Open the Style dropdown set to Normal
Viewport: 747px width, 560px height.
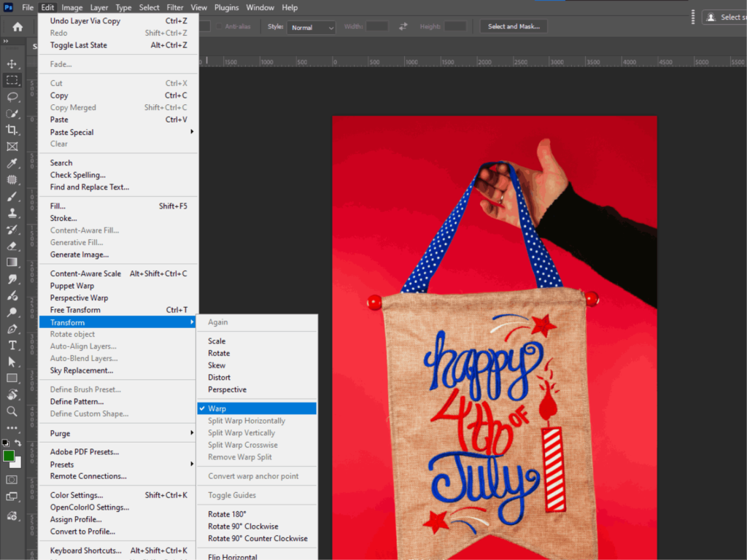pos(311,28)
